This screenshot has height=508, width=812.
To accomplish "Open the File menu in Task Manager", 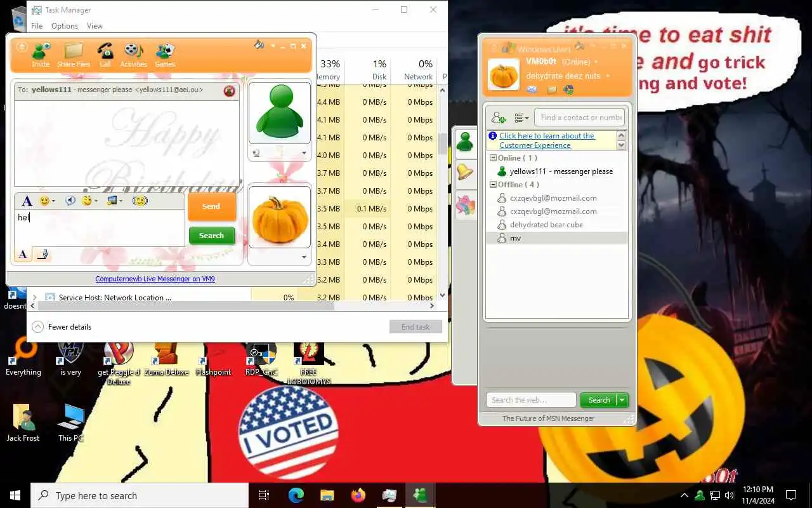I will point(37,26).
